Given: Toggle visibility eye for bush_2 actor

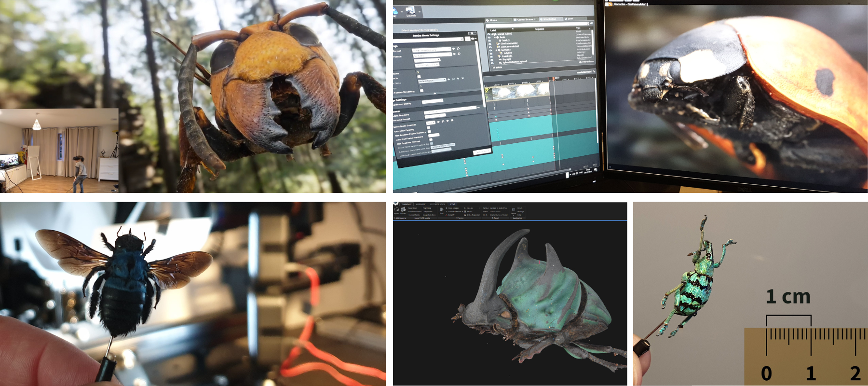Looking at the screenshot, I should 489,41.
